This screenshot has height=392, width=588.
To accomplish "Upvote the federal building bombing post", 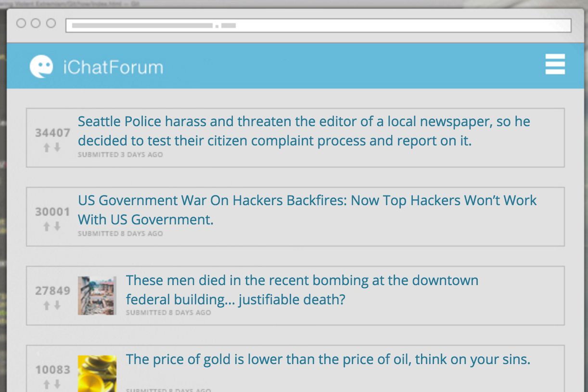I will (x=47, y=305).
